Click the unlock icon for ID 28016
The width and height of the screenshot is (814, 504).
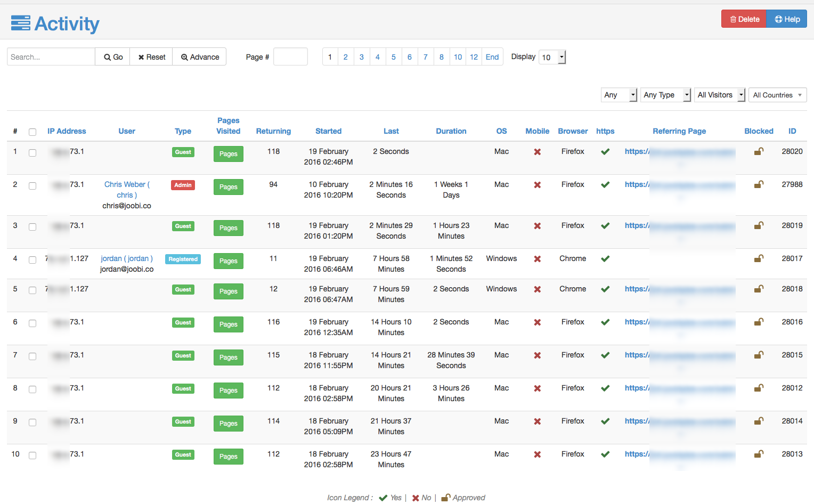759,322
